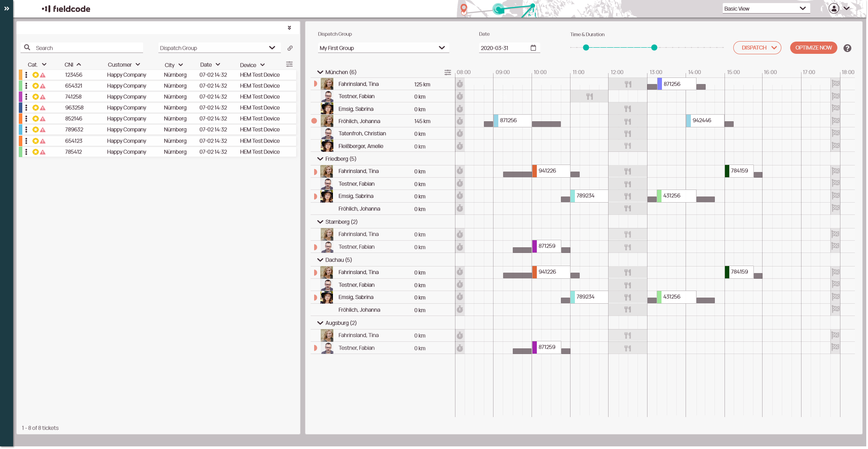Open the help question mark icon
Viewport: 868px width, 449px height.
tap(847, 48)
